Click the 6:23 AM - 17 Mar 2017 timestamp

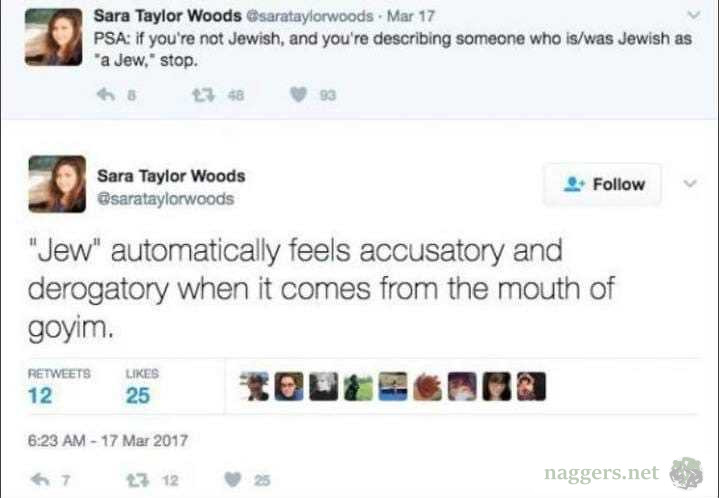click(108, 441)
